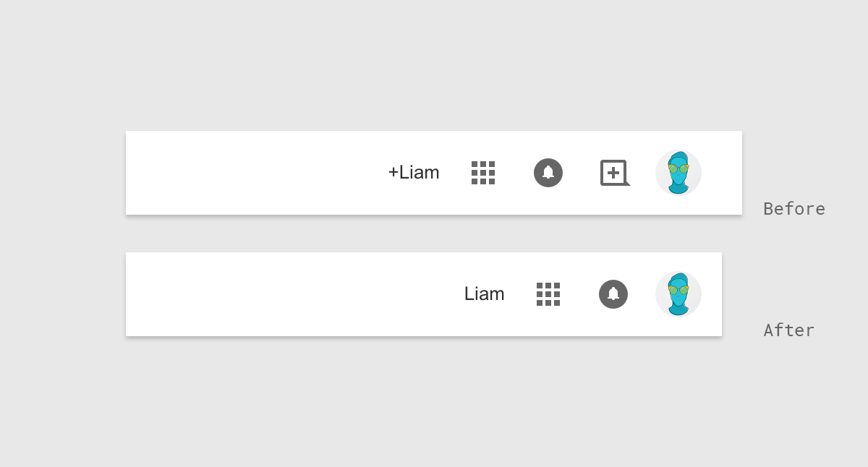
Task: Toggle the notifications panel from the After toolbar
Action: [613, 294]
